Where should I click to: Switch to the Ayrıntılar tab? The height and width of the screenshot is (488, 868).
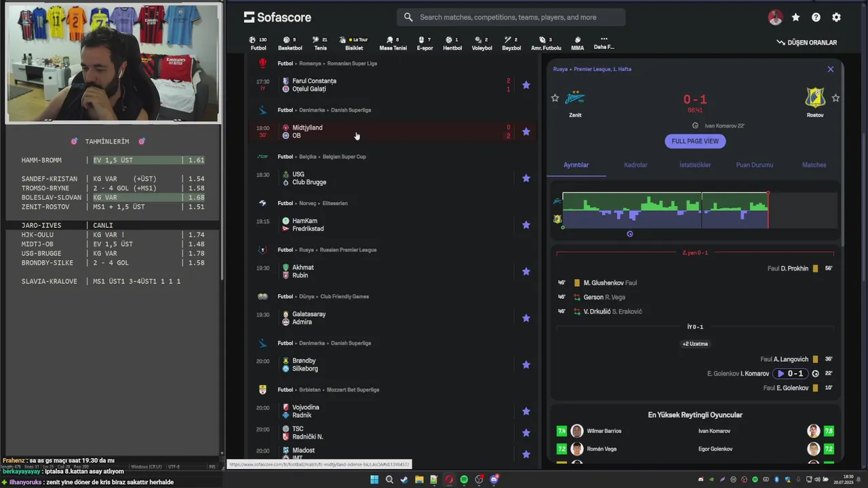point(576,165)
